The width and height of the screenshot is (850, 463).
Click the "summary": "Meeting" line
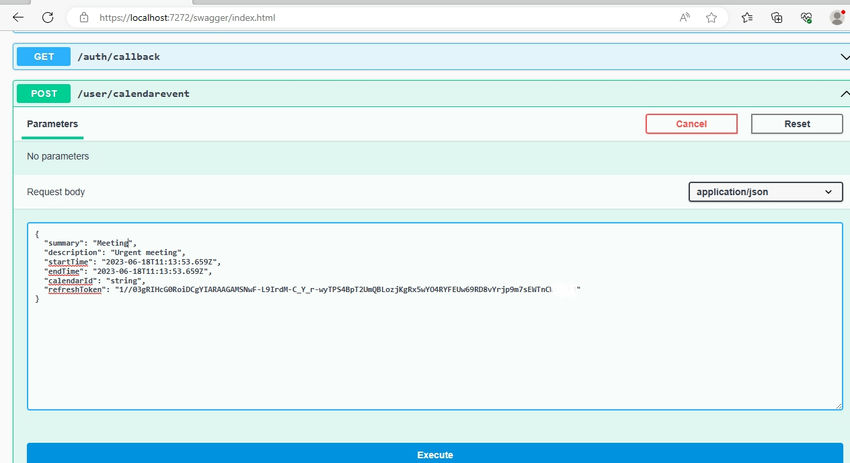tap(91, 243)
